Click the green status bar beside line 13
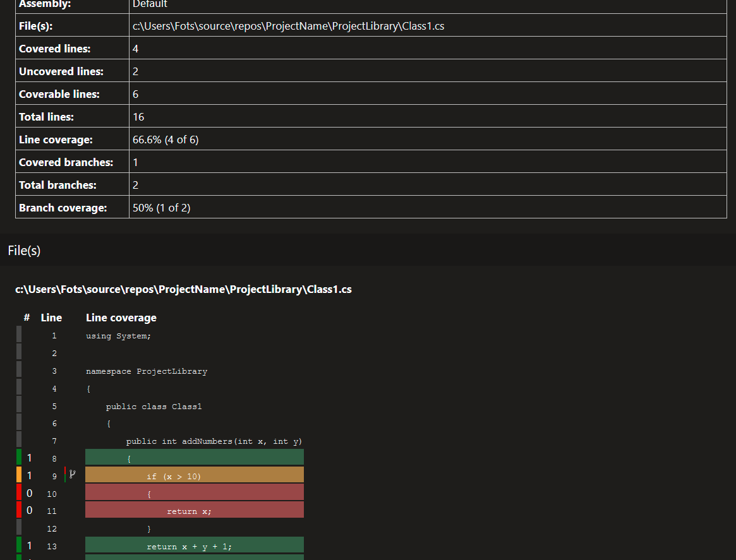 (x=19, y=545)
